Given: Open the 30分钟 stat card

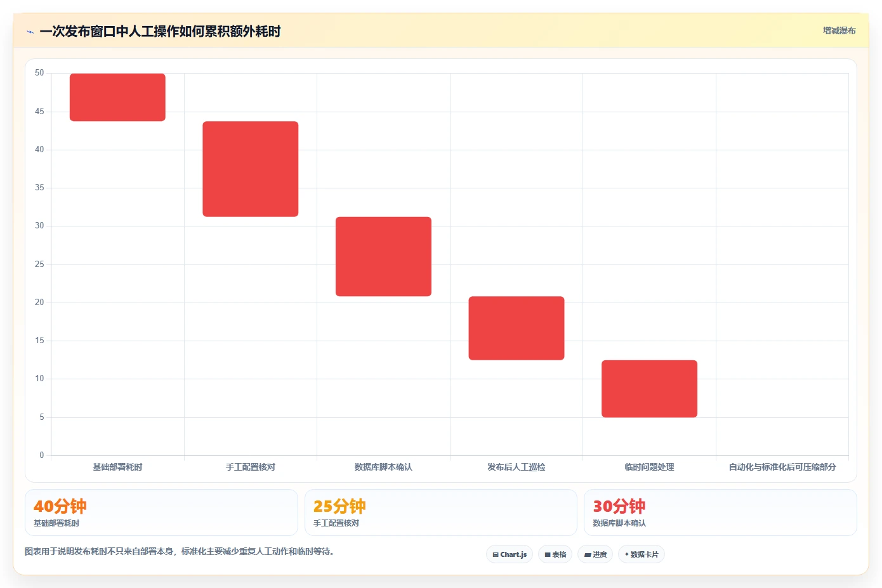Looking at the screenshot, I should point(720,513).
